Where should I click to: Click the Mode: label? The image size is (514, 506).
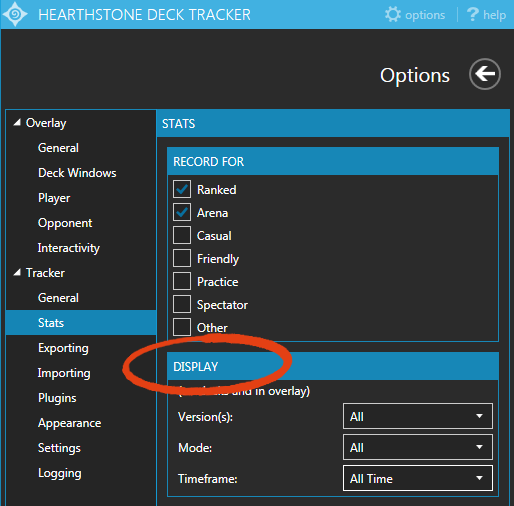pos(195,448)
